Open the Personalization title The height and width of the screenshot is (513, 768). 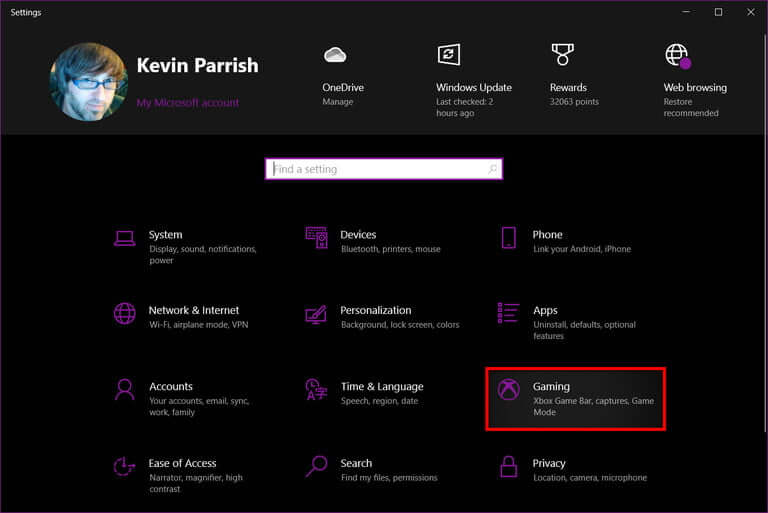tap(376, 310)
